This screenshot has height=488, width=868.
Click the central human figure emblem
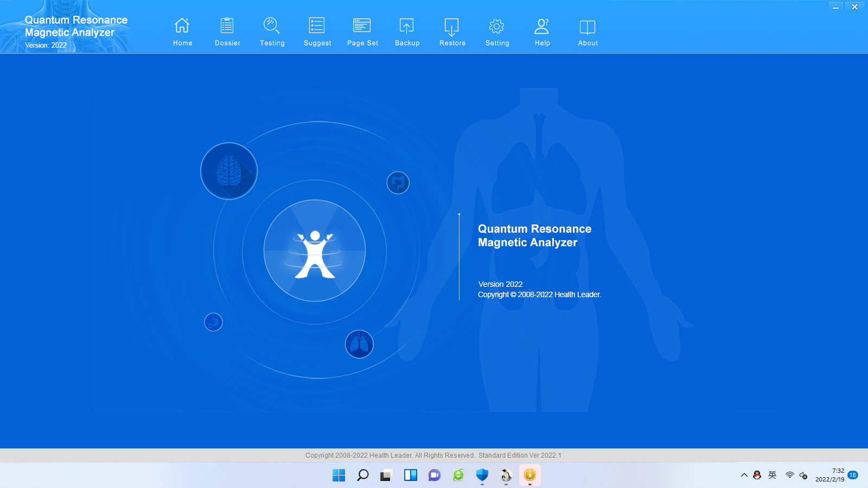tap(315, 251)
